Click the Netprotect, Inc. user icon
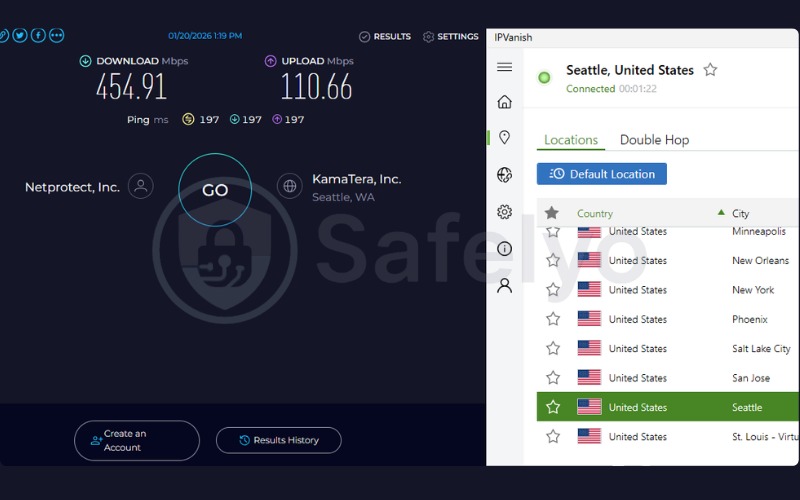800x500 pixels. (x=141, y=186)
